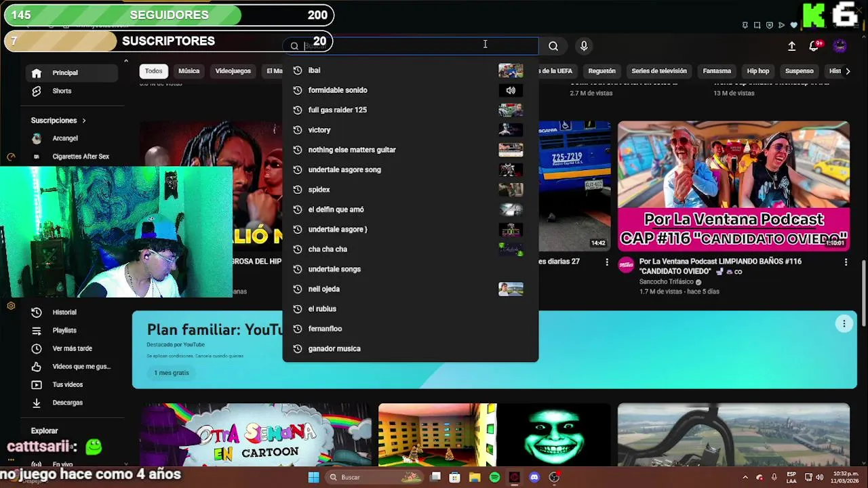Screen dimensions: 868x488
Task: Choose suggestion 'el delfin que amó'
Action: (410, 209)
